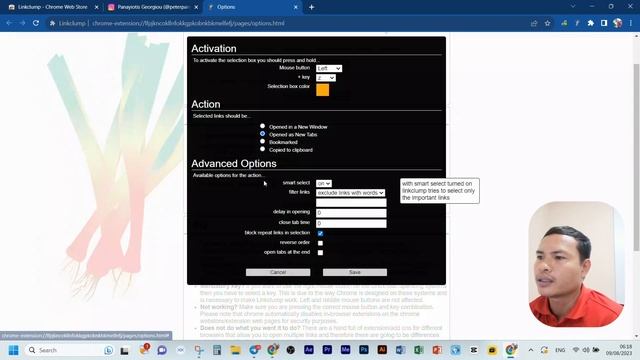Open volume control in system tray
640x360 pixels.
(586, 350)
